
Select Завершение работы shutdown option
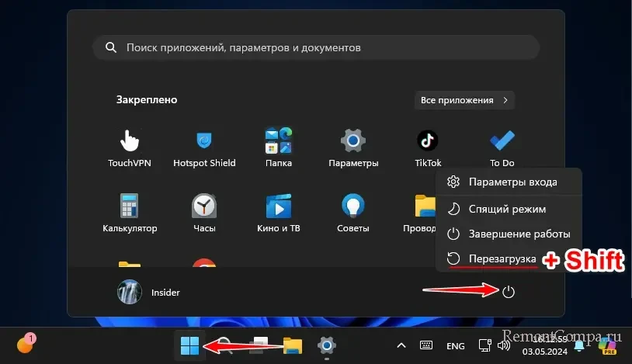click(519, 234)
